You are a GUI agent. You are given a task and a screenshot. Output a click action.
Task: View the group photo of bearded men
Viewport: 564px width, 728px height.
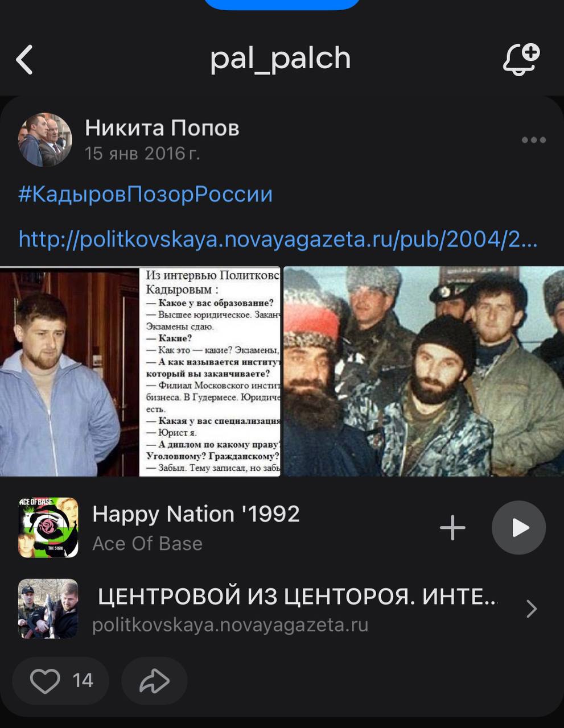[423, 371]
